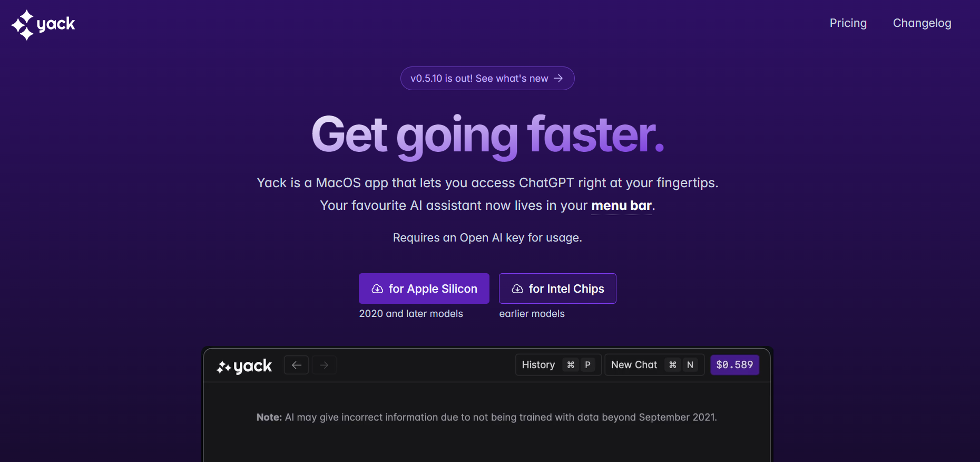Screen dimensions: 980x462
Task: Click the arrow icon in version banner
Action: tap(558, 79)
